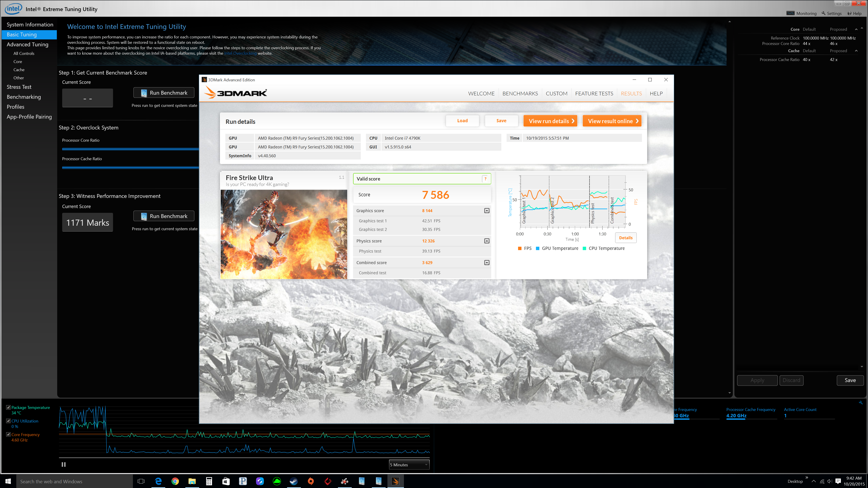Open the Wi-Fi network tray icon
Image resolution: width=868 pixels, height=488 pixels.
coord(822,481)
